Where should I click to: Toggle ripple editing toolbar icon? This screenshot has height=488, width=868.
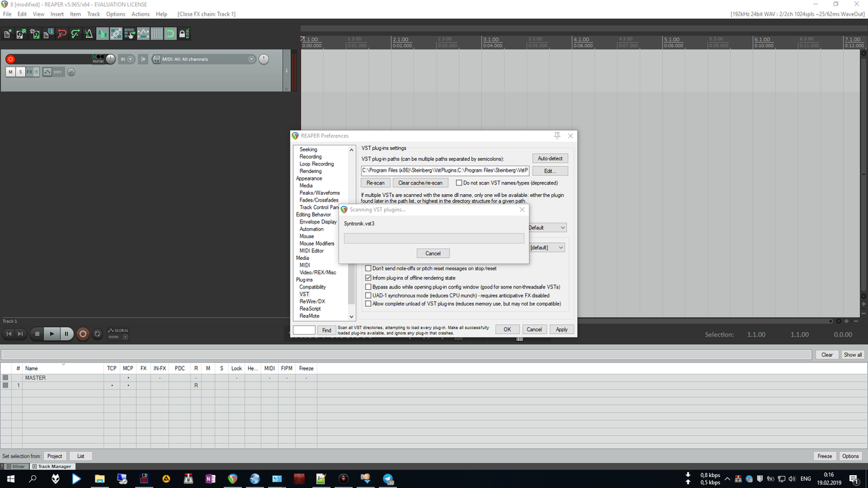130,33
